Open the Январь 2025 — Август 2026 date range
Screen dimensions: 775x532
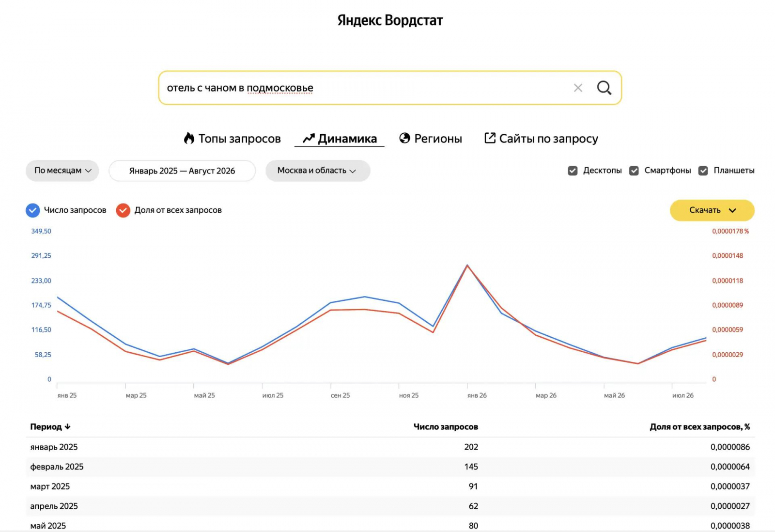182,171
